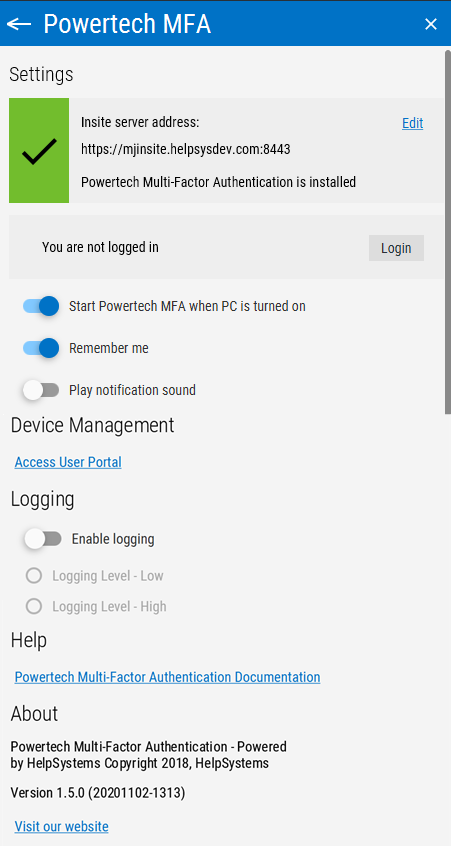
Task: Open Powertech Multi-Factor Authentication Documentation link
Action: [167, 677]
